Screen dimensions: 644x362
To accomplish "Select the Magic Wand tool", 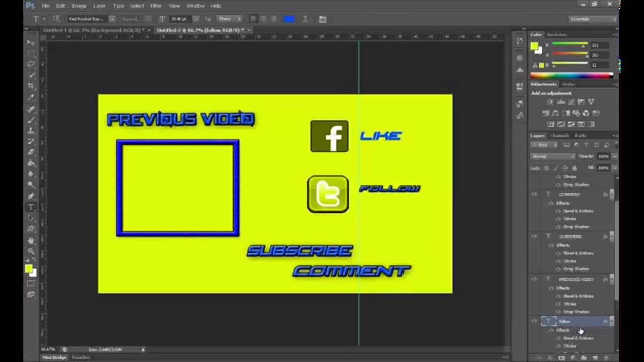I will tap(31, 75).
